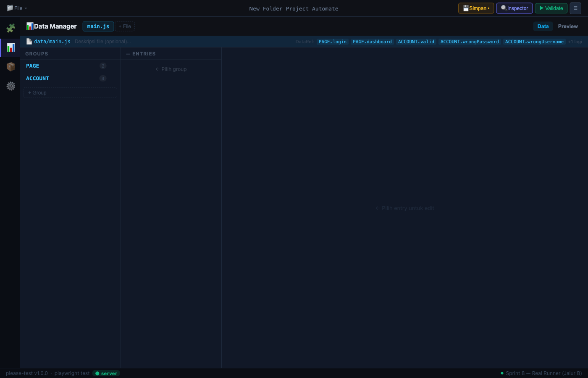Select the PAGE group
This screenshot has width=588, height=378.
click(70, 66)
